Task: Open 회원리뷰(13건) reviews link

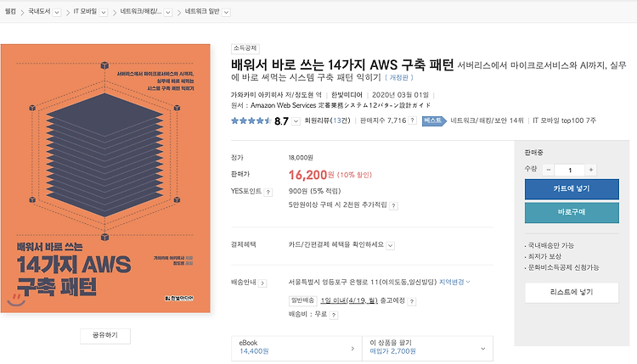Action: (328, 120)
